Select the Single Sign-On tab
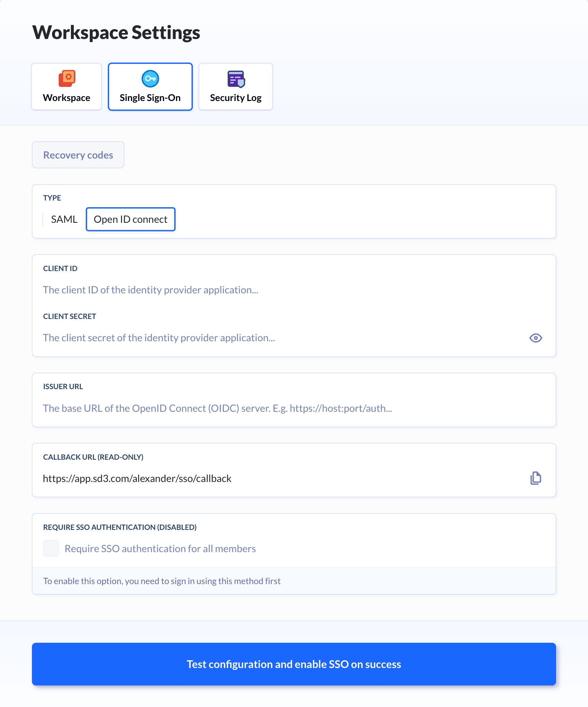Viewport: 588px width, 707px height. 150,87
